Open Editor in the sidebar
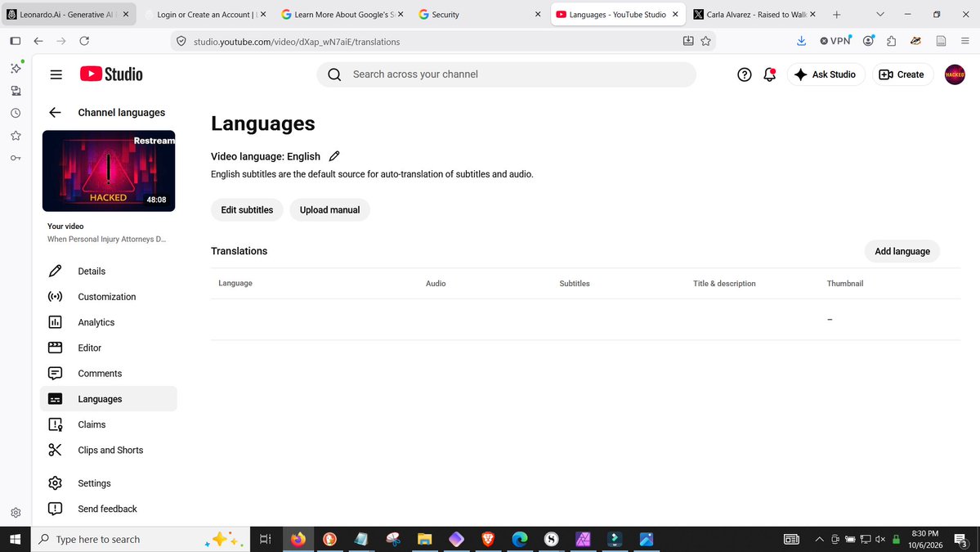The height and width of the screenshot is (552, 980). tap(109, 348)
